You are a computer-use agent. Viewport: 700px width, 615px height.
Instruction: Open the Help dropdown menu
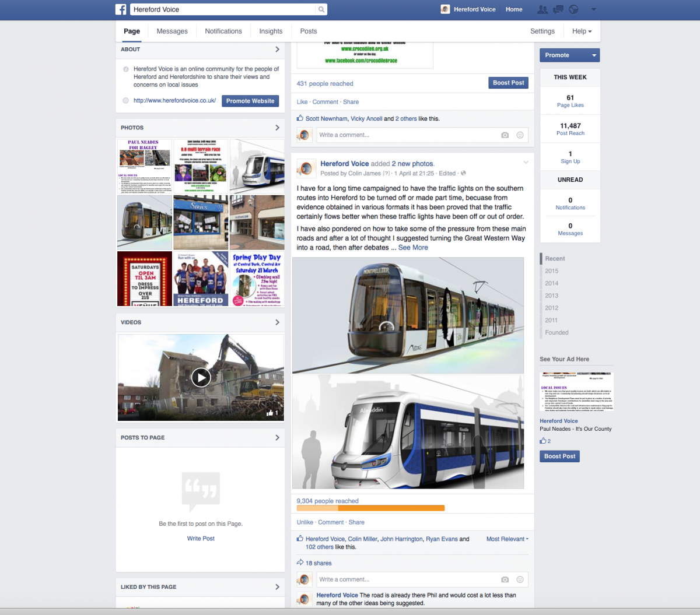point(582,31)
